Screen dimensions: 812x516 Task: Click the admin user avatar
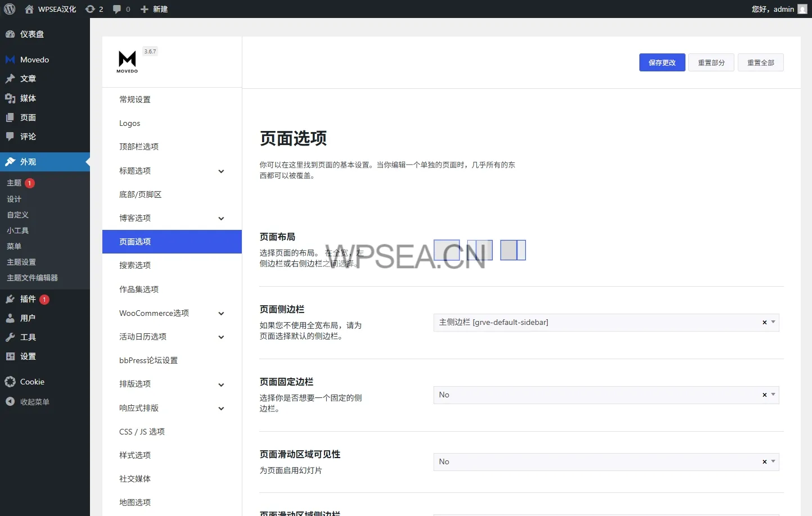point(802,9)
